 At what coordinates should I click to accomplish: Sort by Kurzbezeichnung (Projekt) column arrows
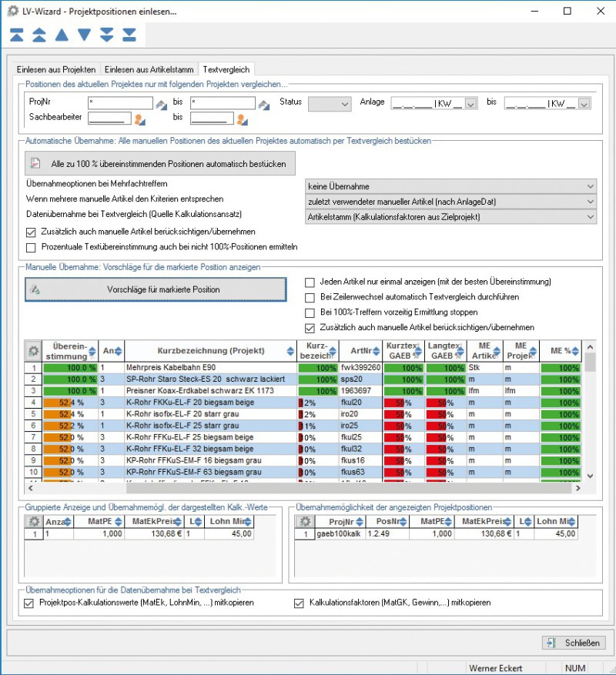point(291,351)
